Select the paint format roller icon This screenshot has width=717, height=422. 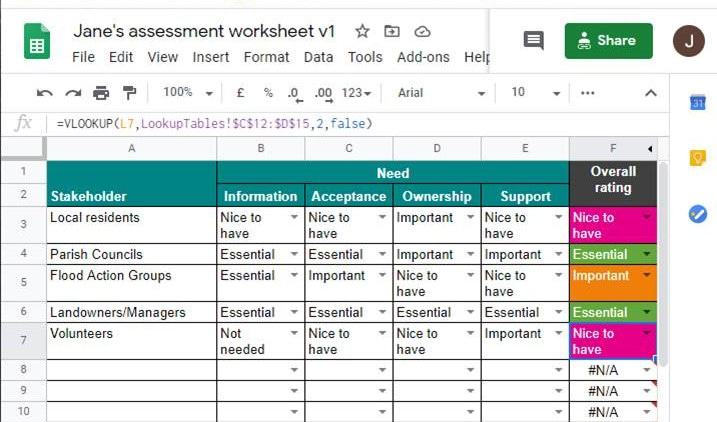pyautogui.click(x=129, y=93)
